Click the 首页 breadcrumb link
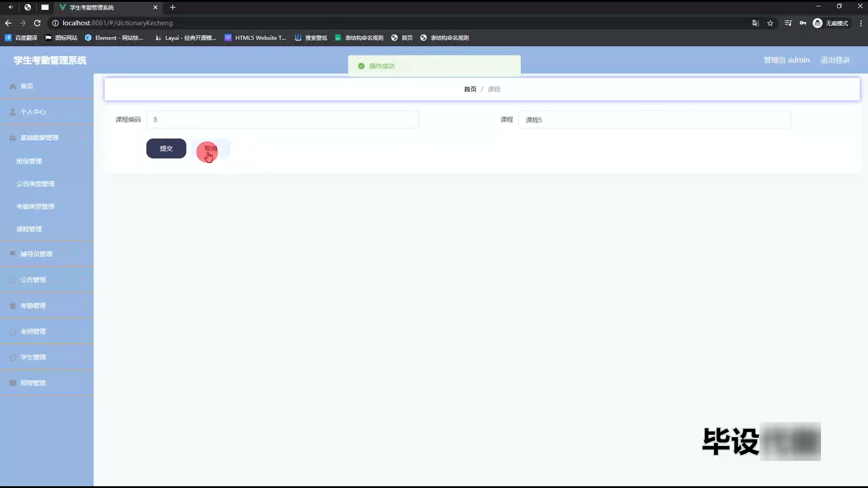 [470, 89]
